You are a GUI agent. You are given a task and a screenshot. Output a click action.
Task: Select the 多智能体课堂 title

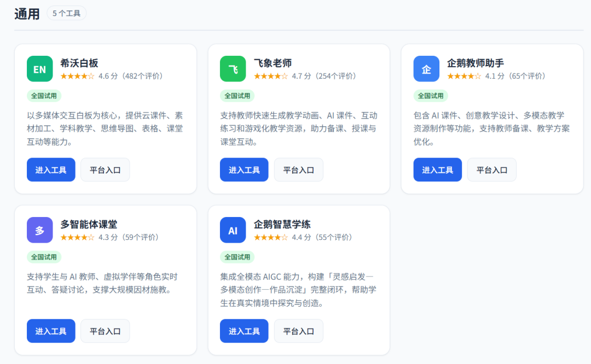[x=89, y=224]
